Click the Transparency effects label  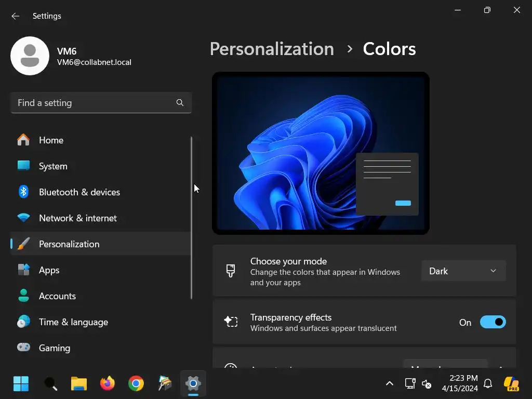[291, 317]
